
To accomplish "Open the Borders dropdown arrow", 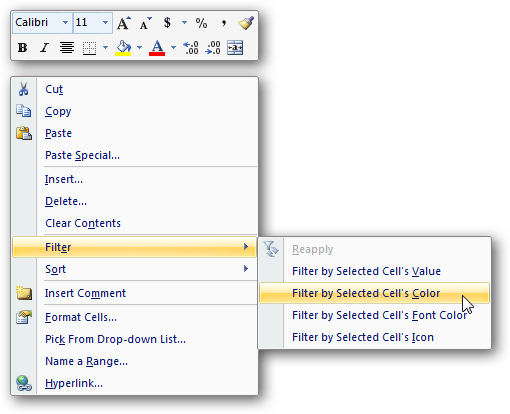I will 105,48.
